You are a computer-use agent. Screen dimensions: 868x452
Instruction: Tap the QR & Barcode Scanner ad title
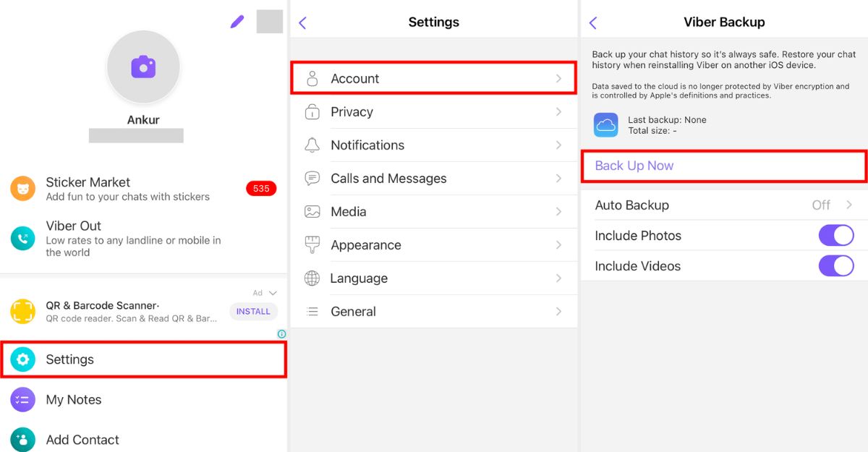102,305
